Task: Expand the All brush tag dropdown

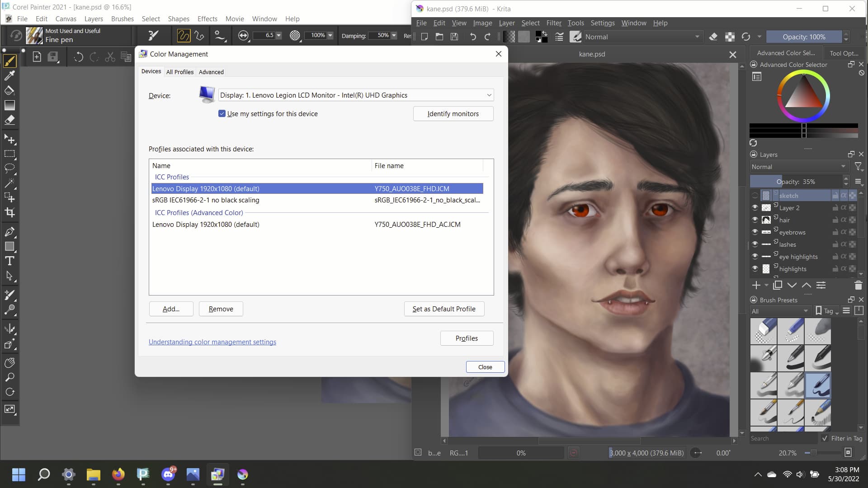Action: pos(780,311)
